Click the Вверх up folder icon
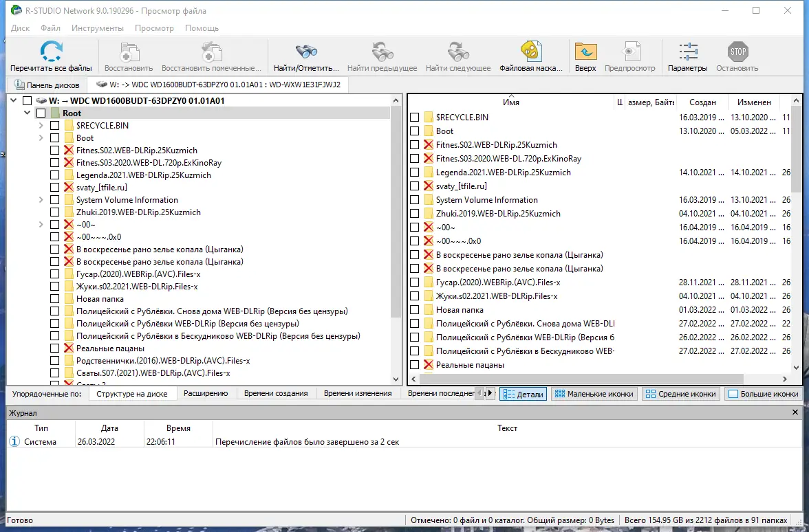The image size is (809, 532). pyautogui.click(x=585, y=52)
